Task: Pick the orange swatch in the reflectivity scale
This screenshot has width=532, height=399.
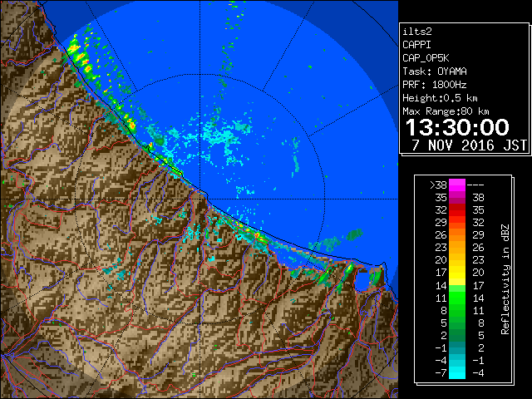Action: (x=457, y=235)
